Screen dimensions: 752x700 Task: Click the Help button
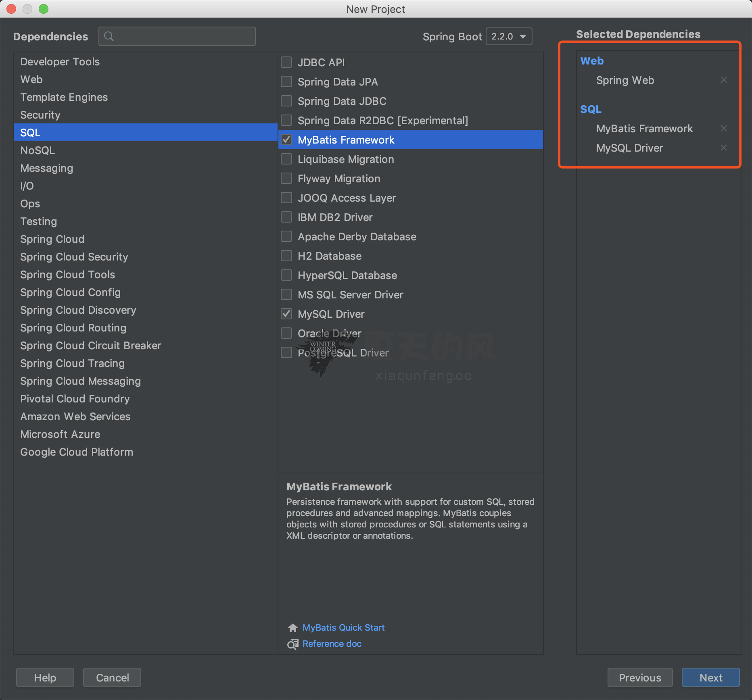[x=45, y=677]
